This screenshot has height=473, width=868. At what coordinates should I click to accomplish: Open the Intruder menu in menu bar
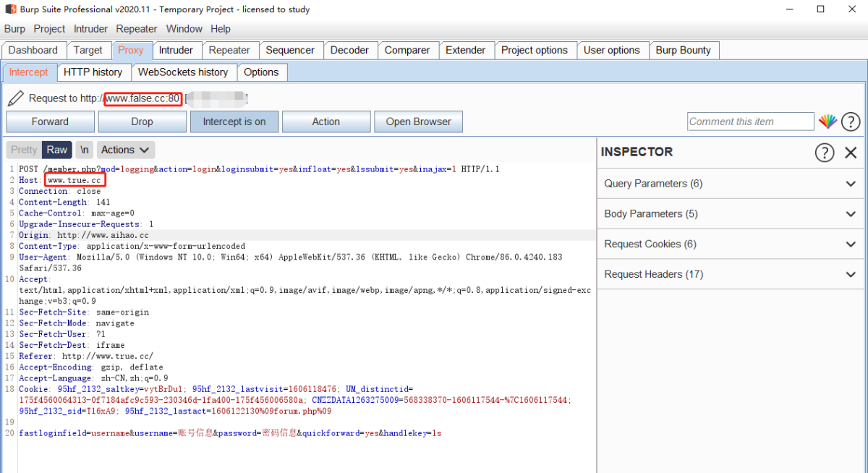(90, 29)
